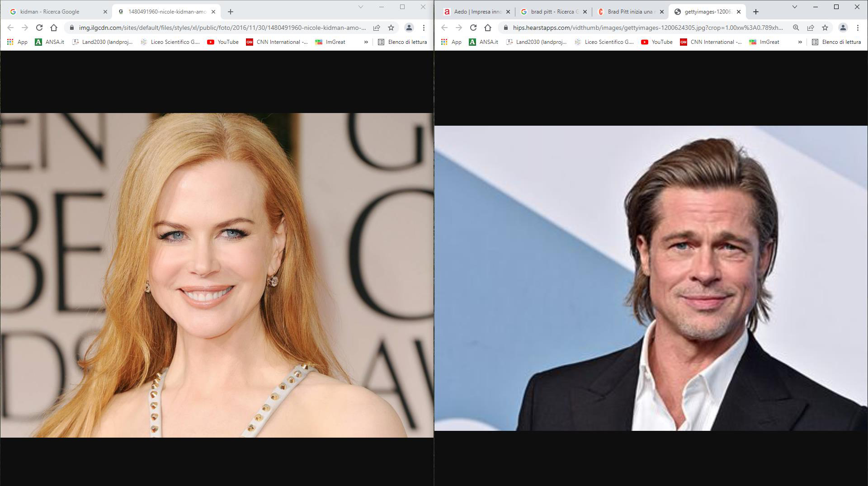This screenshot has height=486, width=868.
Task: Click the home icon in the hips.hearstapps.com window
Action: tap(487, 28)
